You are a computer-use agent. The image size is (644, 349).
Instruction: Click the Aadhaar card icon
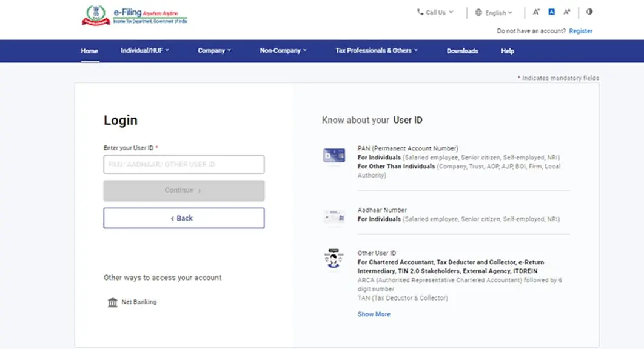[334, 216]
